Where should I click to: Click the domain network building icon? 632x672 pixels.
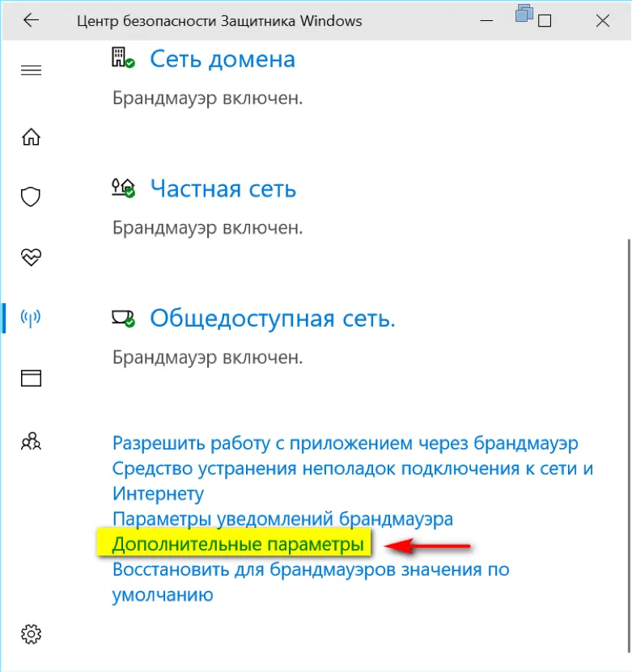[x=123, y=57]
